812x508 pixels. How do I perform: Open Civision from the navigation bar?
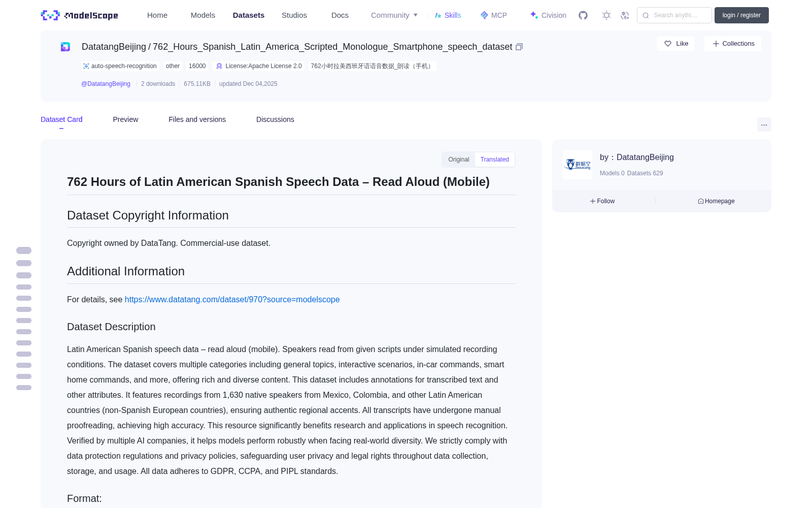pos(548,15)
